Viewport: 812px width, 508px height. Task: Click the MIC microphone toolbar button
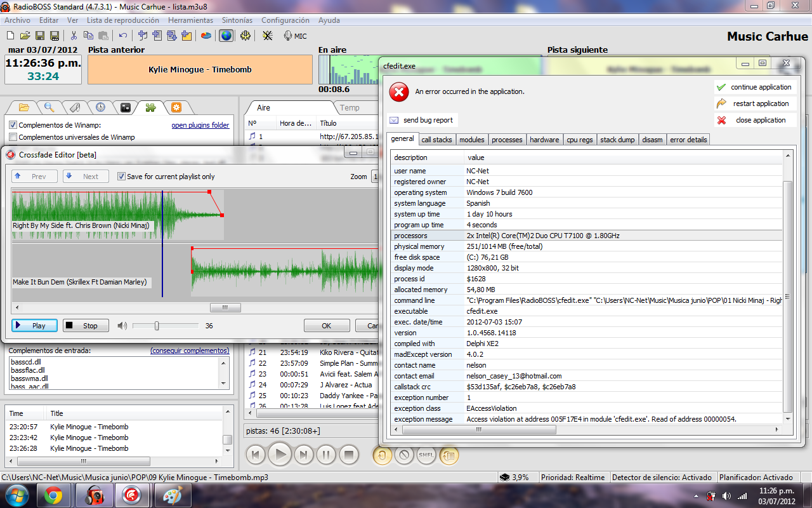coord(295,36)
